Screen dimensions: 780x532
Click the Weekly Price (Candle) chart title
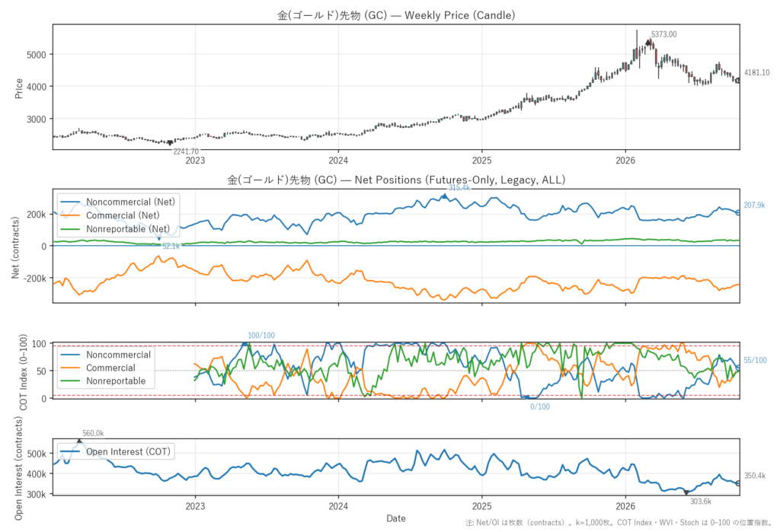pyautogui.click(x=396, y=15)
